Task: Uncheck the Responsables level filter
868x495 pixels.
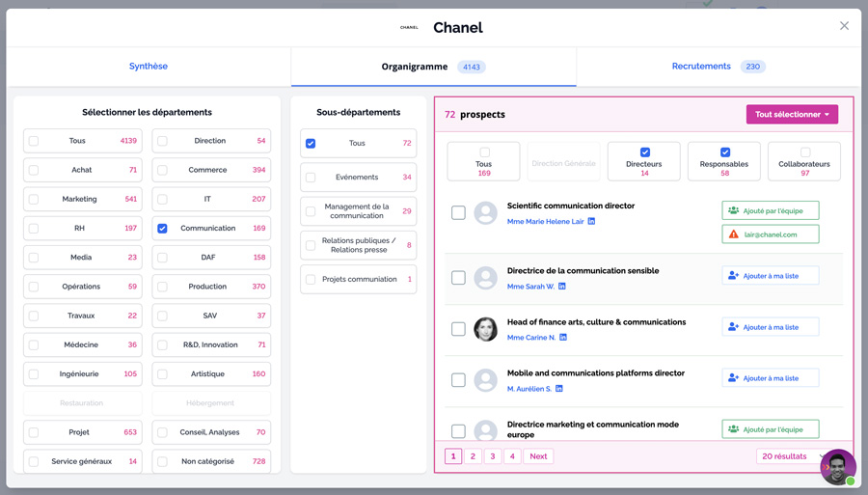Action: click(725, 152)
